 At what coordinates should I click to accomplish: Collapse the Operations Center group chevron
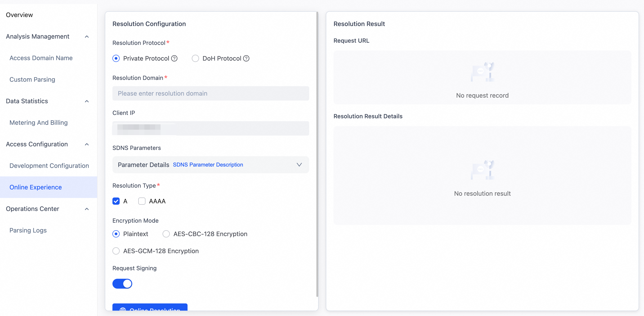[87, 209]
